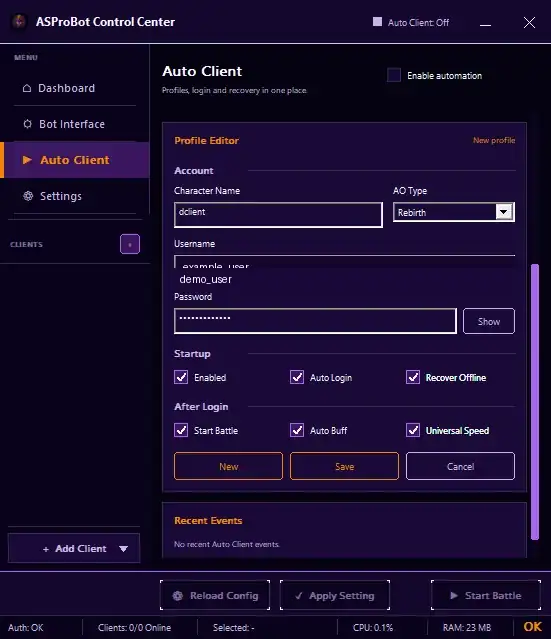Uncheck the Auto Login checkbox
The image size is (551, 639).
pyautogui.click(x=297, y=377)
